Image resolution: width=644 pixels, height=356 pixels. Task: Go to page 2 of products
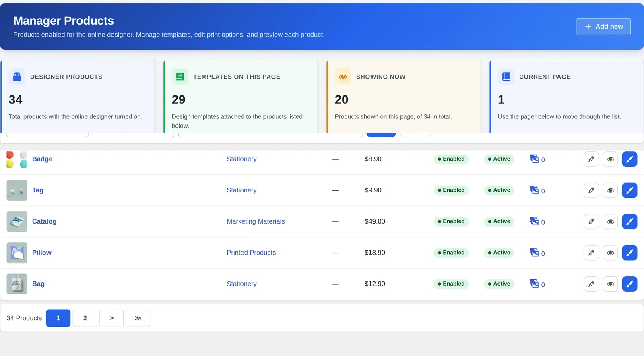click(x=85, y=318)
